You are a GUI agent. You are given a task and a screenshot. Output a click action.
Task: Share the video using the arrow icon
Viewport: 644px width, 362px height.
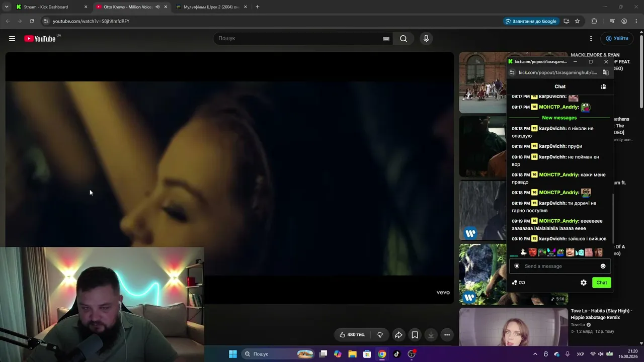(x=398, y=335)
